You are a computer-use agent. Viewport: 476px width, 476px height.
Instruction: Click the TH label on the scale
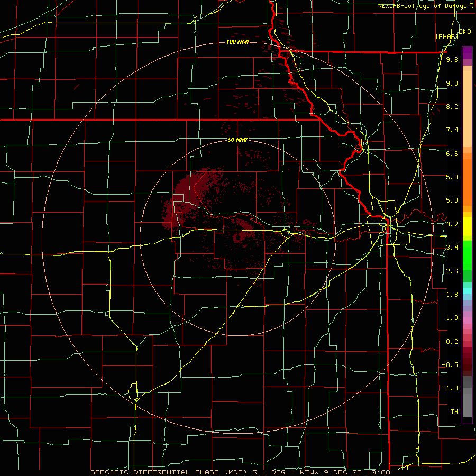coord(454,412)
